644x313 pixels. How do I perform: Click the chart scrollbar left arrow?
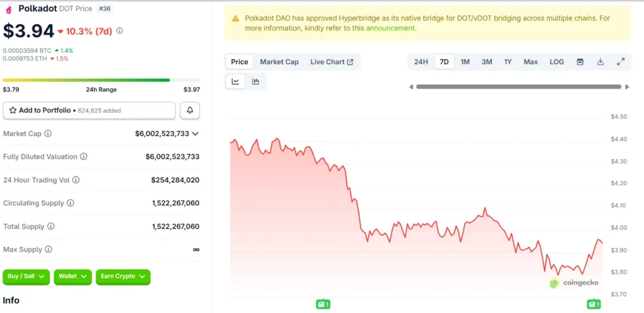click(411, 87)
